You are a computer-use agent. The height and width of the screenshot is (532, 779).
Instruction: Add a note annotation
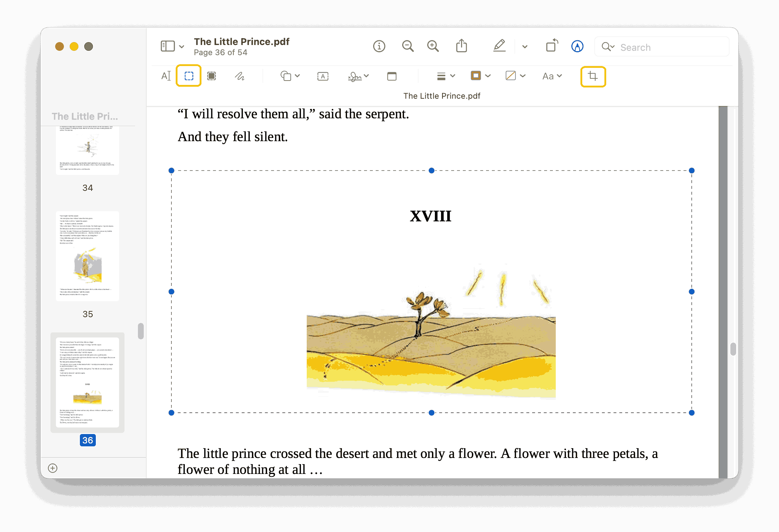click(392, 76)
